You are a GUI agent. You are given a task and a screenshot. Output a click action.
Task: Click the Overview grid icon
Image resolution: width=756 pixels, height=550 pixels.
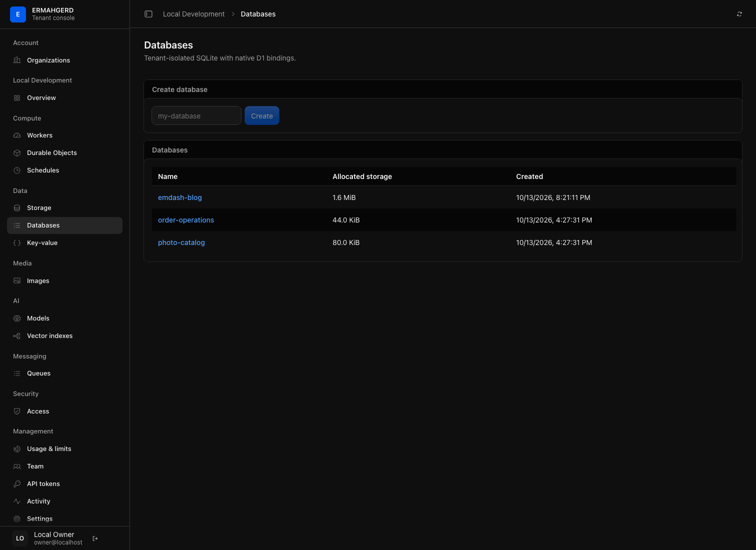pyautogui.click(x=17, y=98)
